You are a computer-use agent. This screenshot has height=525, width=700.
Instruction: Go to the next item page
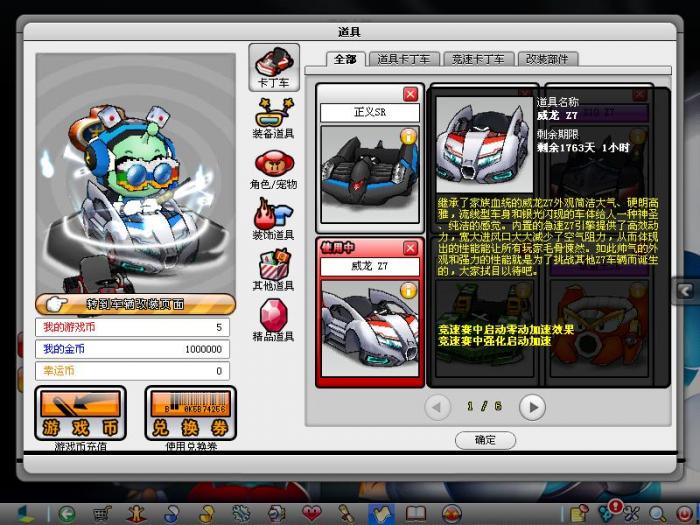coord(532,407)
